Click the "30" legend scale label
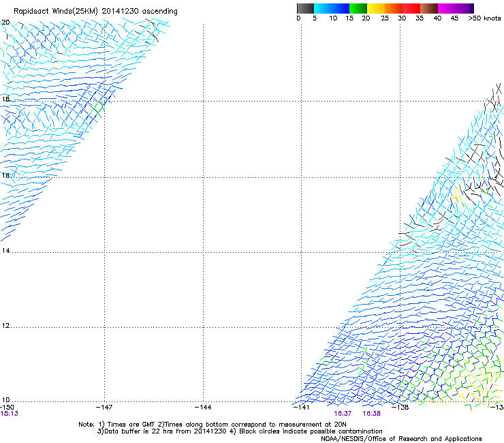The height and width of the screenshot is (443, 504). point(402,18)
